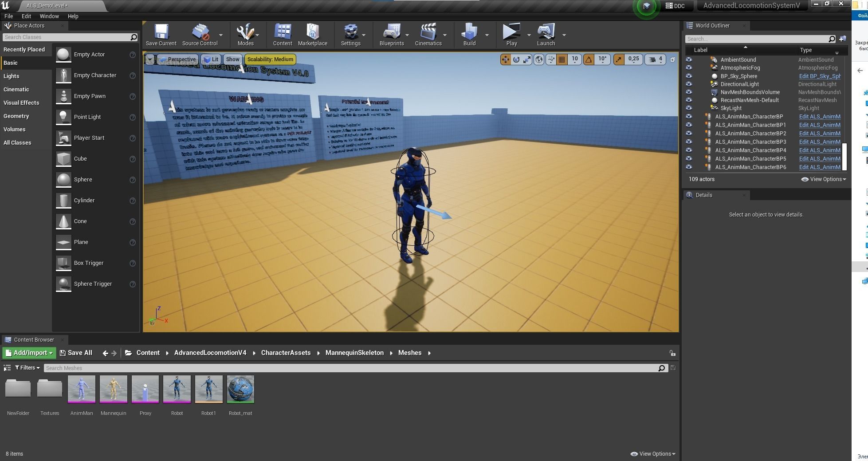Hide the BP_Sky_Sphere actor
The height and width of the screenshot is (461, 868).
(689, 76)
